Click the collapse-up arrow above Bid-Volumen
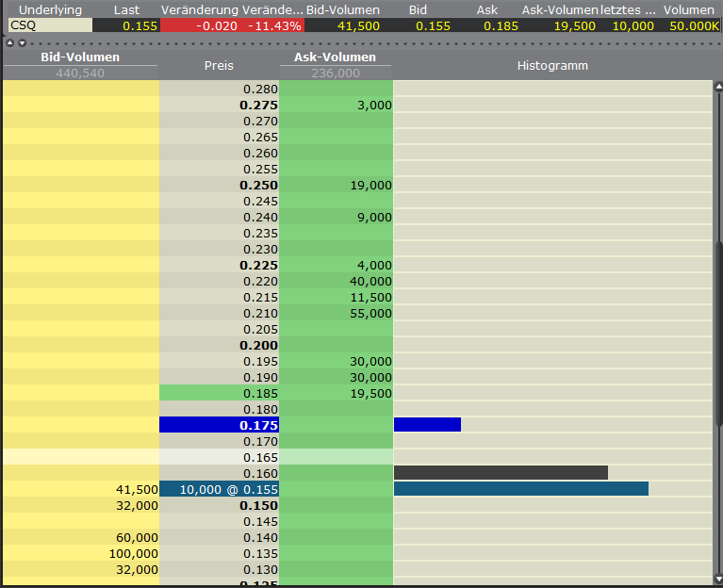Screen dimensions: 723x588 point(9,43)
